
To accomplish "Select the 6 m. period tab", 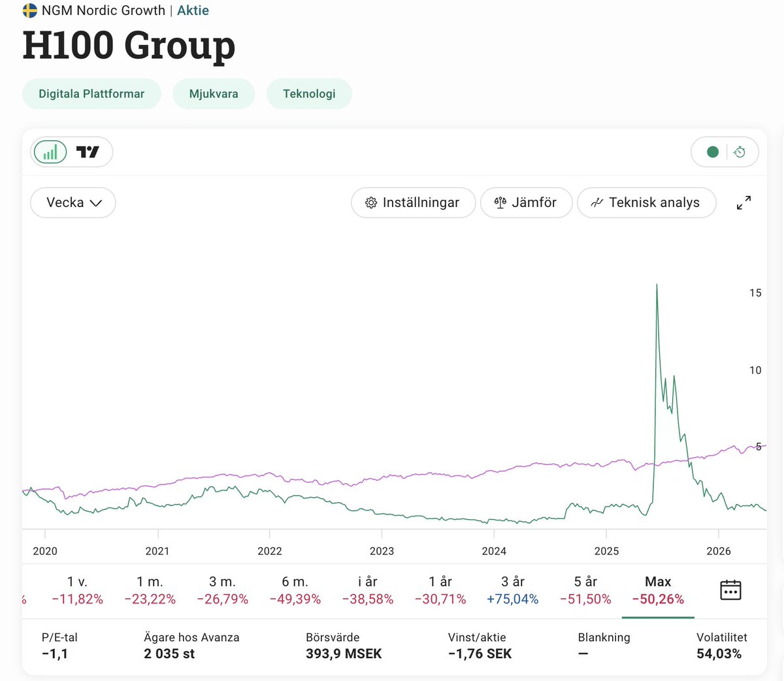I will (x=295, y=590).
